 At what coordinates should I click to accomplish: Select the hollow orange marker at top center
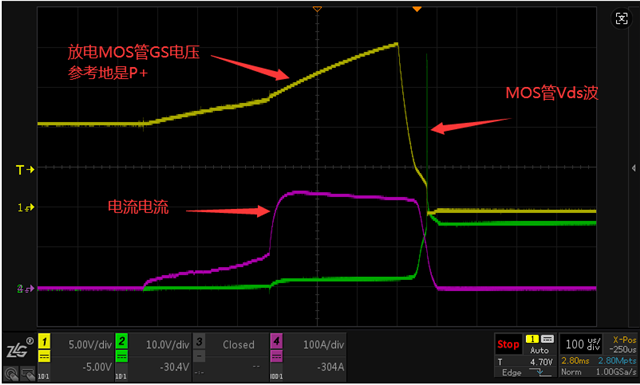[x=317, y=9]
